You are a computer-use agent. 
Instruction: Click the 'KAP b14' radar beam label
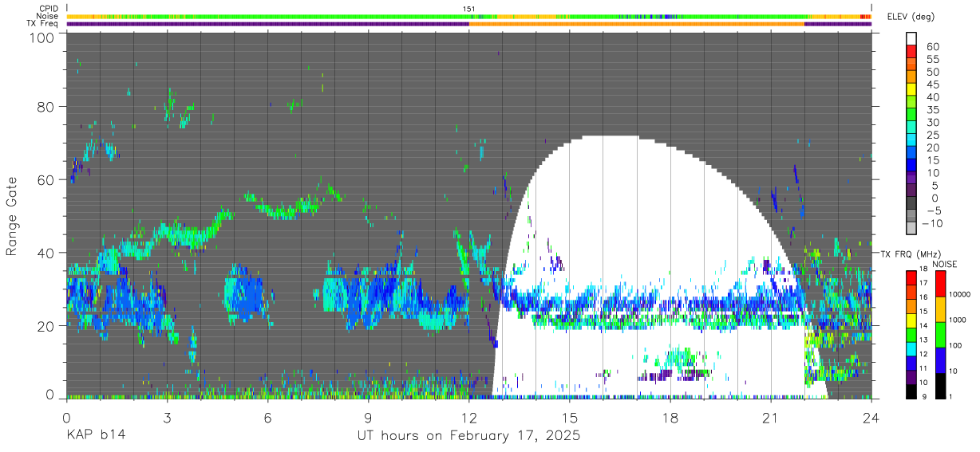click(96, 436)
